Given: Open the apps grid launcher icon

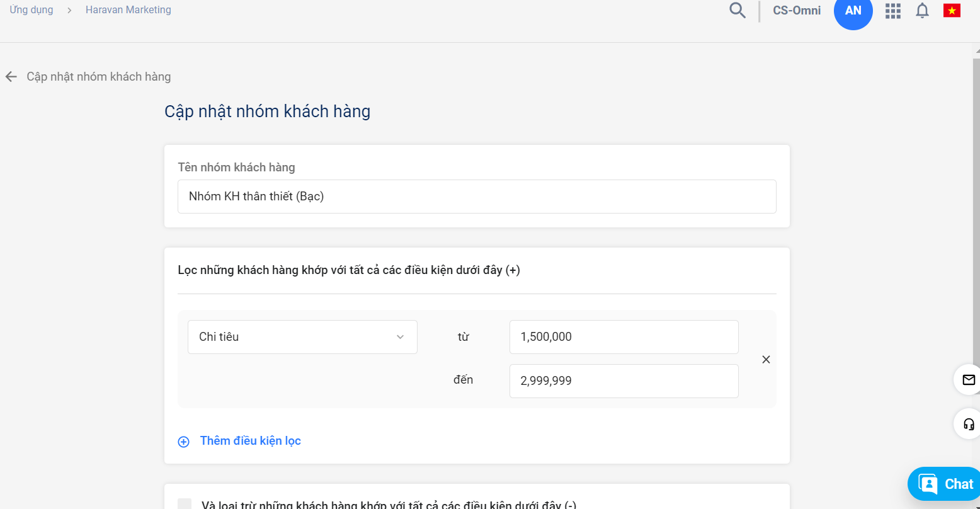Looking at the screenshot, I should (x=893, y=11).
